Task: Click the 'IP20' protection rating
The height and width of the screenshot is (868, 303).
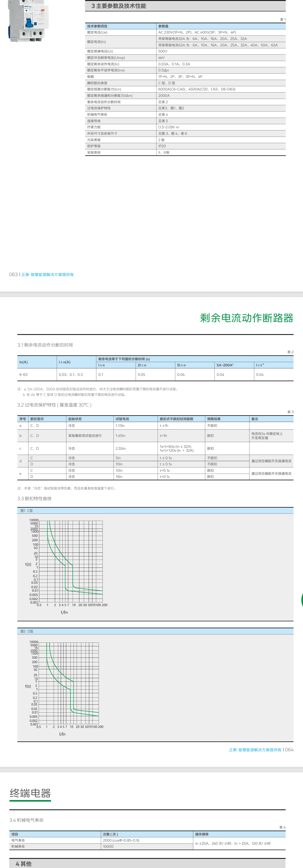Action: pyautogui.click(x=162, y=146)
